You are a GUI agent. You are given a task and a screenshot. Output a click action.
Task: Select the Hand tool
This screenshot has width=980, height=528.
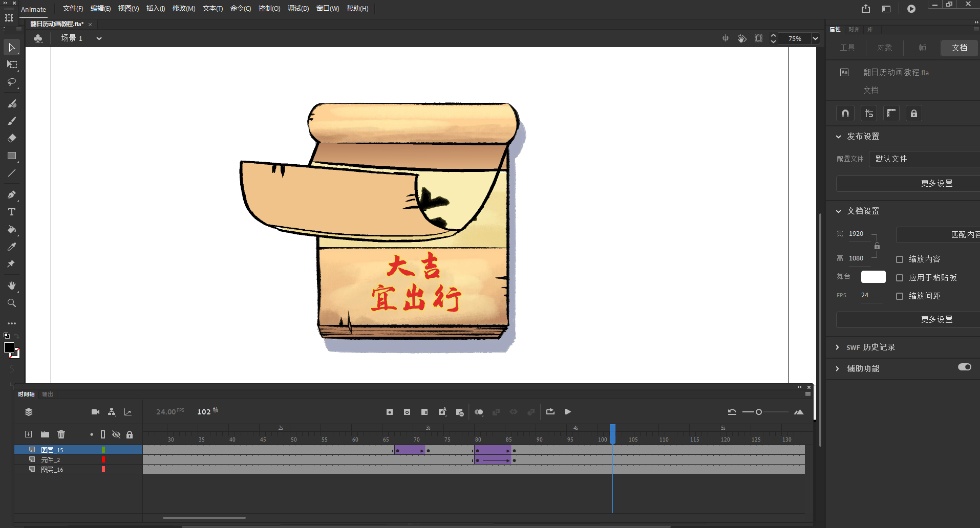point(12,285)
